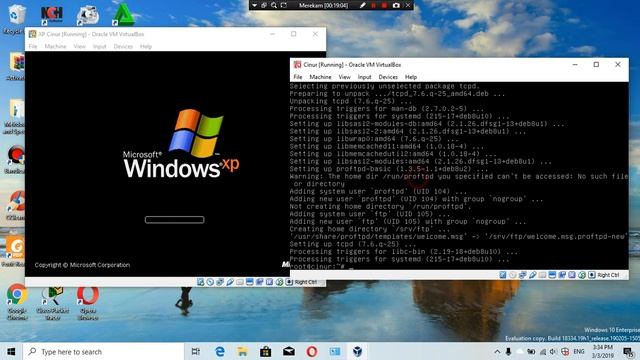640x360 pixels.
Task: Open display indicator in XP Cinur status bar
Action: pyautogui.click(x=249, y=282)
